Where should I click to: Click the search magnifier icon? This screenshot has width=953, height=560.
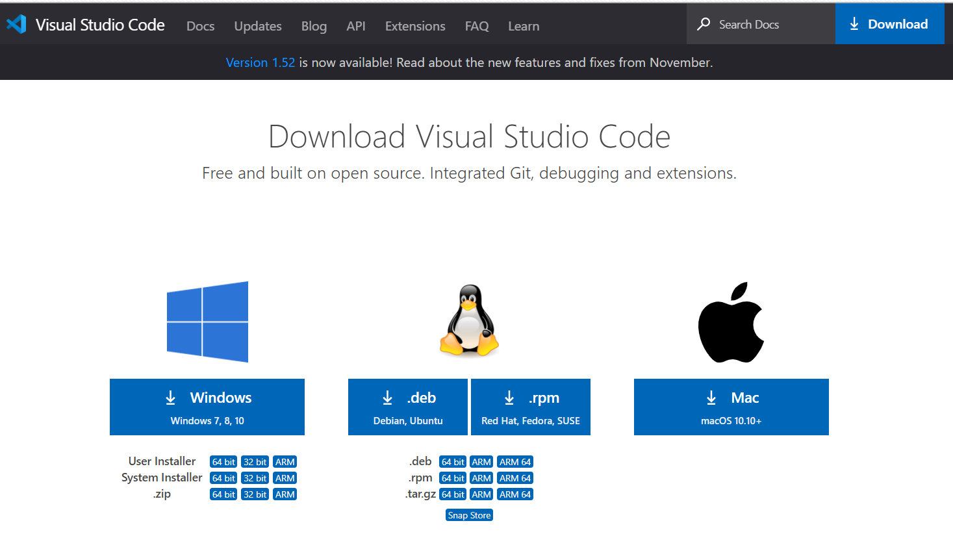coord(704,24)
